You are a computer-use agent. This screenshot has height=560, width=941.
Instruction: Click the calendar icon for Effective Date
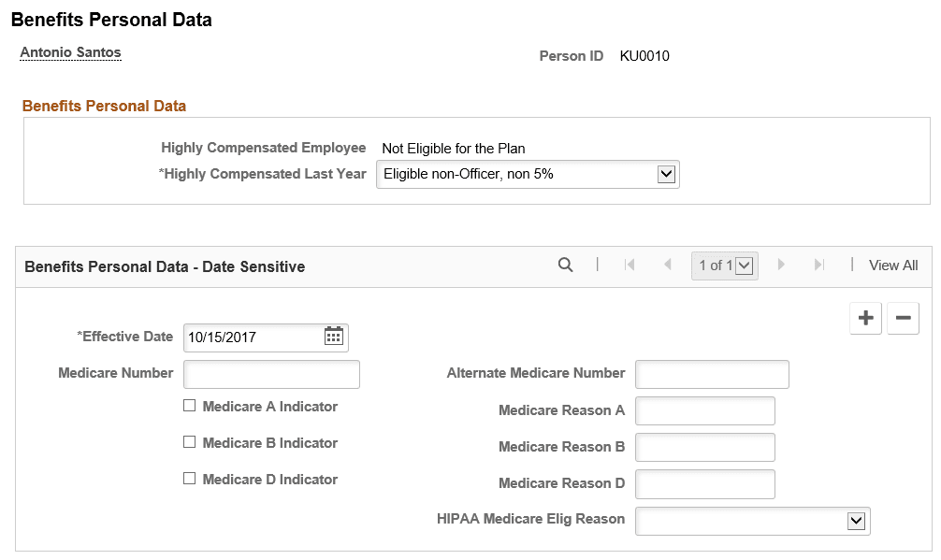[334, 337]
